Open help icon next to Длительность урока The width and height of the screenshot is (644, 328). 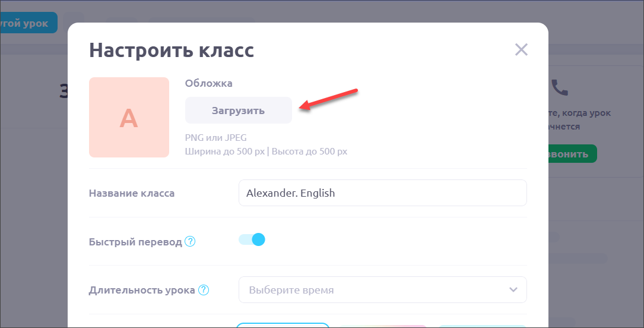[204, 290]
